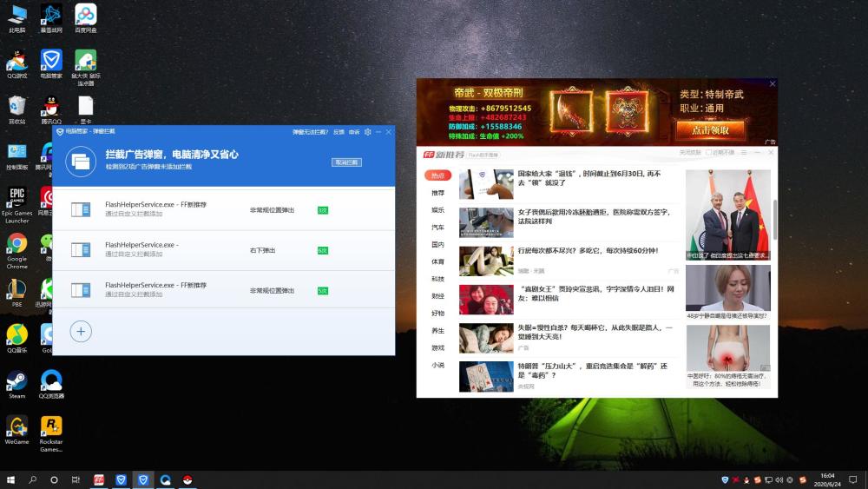Open the Epic Games Launcher shortcut
Image resolution: width=868 pixels, height=489 pixels.
tap(16, 205)
